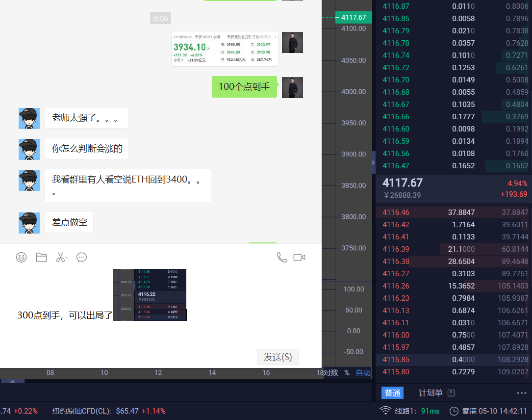Image resolution: width=532 pixels, height=420 pixels.
Task: Click the chart screenshot thumbnail in the input box
Action: tap(149, 294)
